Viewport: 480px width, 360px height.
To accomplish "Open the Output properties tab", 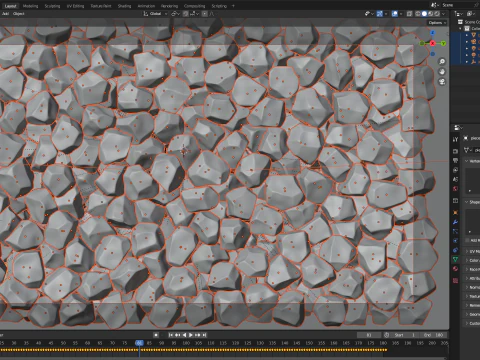I will point(455,161).
